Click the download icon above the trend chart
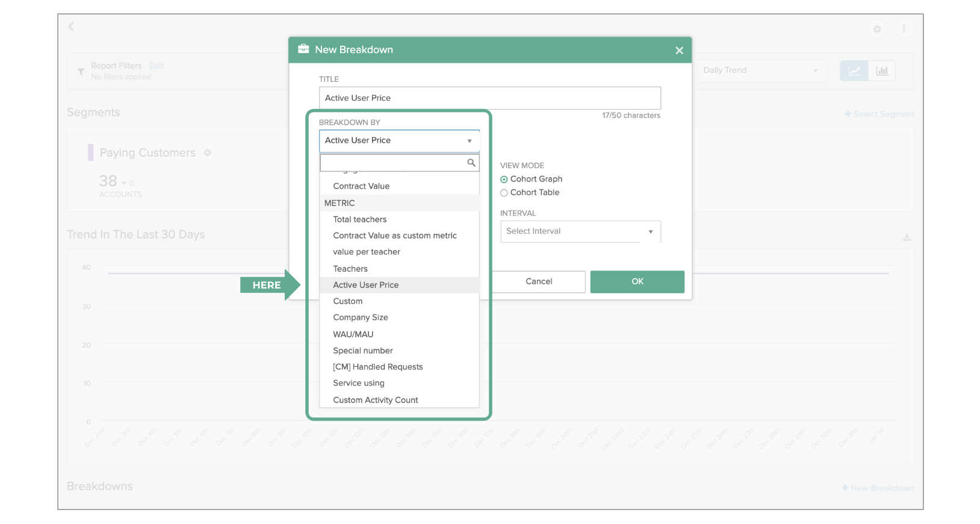Viewport: 980px width, 524px height. tap(907, 238)
